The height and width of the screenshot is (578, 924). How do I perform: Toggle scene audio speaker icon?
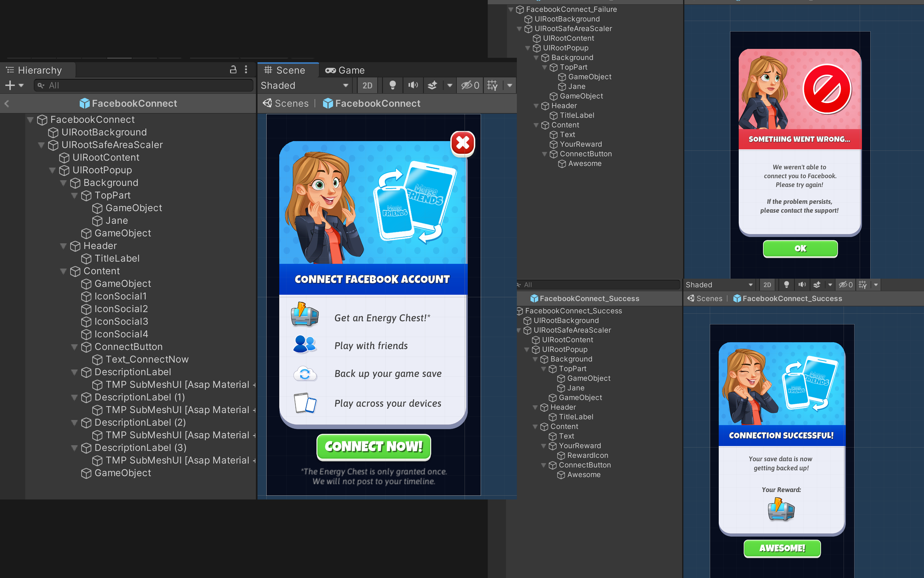coord(413,85)
